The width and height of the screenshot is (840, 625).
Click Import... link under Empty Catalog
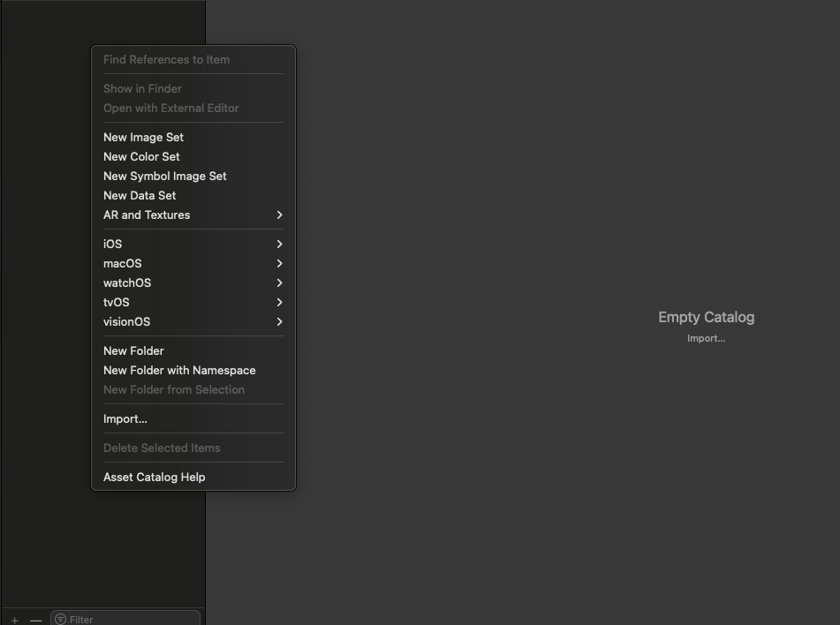pos(706,338)
